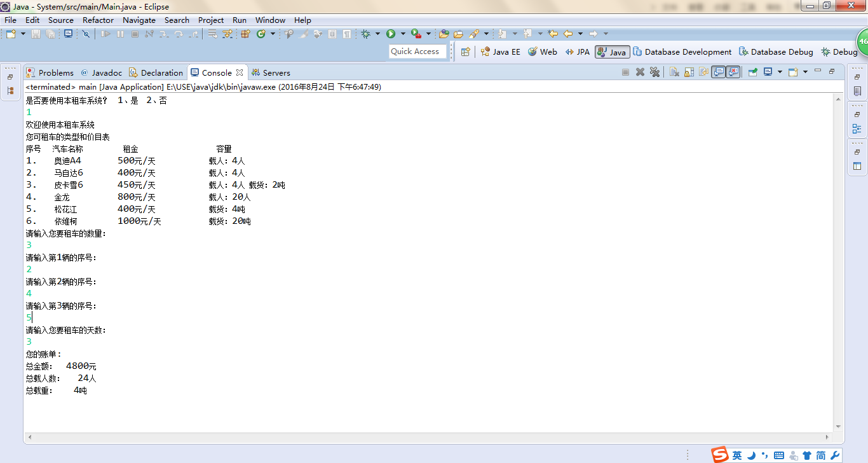868x463 pixels.
Task: Switch to the Problems tab
Action: point(50,73)
